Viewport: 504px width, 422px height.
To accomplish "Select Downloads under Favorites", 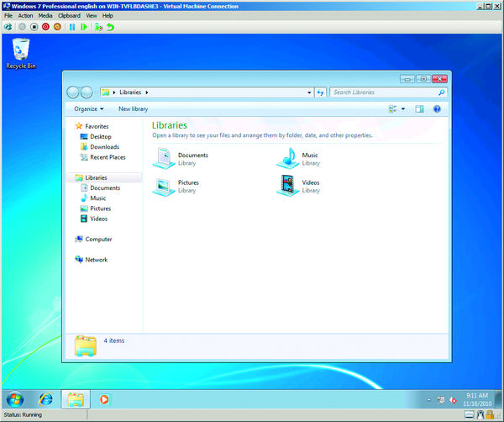I will point(105,147).
